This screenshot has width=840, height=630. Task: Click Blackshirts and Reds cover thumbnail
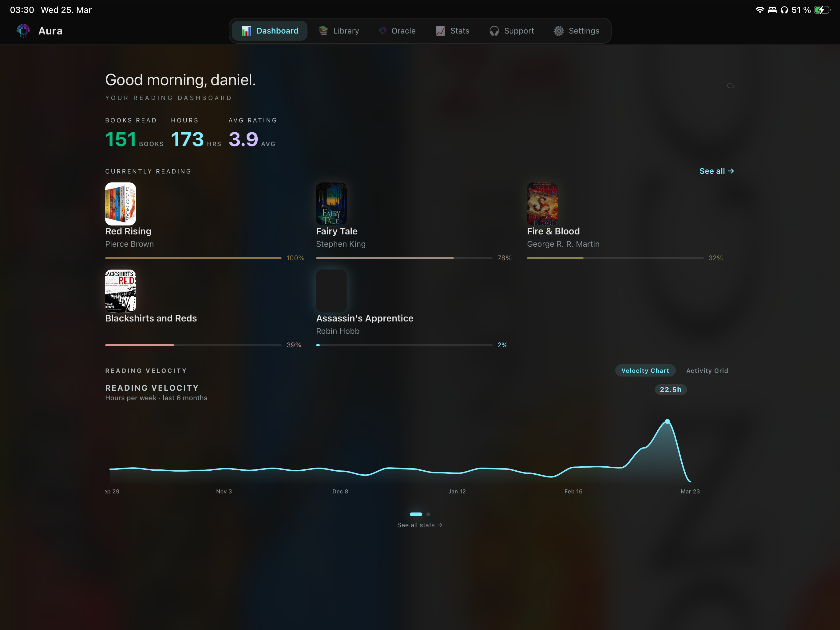121,291
